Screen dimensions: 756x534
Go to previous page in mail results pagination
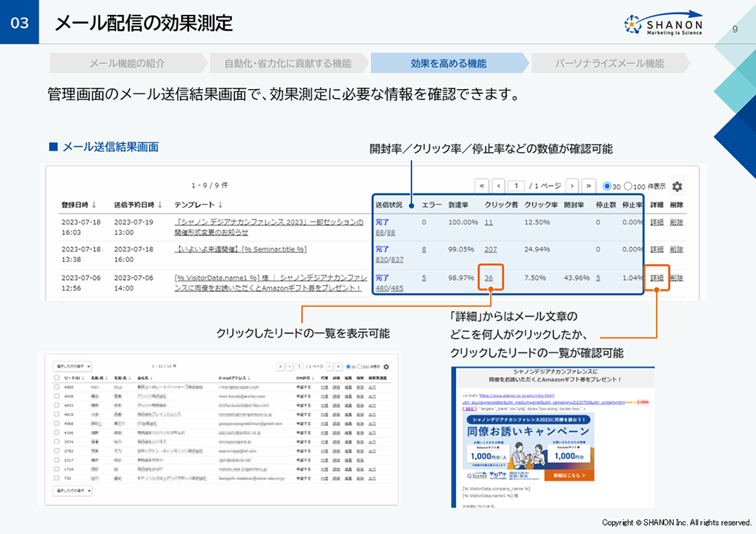pos(499,185)
